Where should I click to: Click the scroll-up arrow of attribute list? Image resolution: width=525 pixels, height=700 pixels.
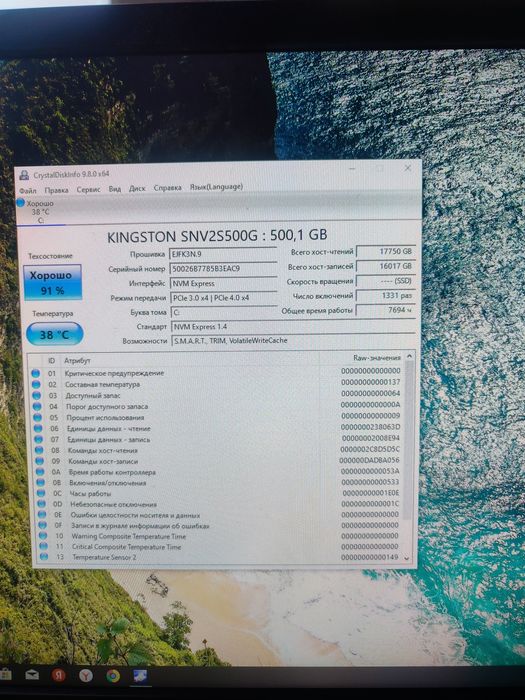click(x=409, y=356)
